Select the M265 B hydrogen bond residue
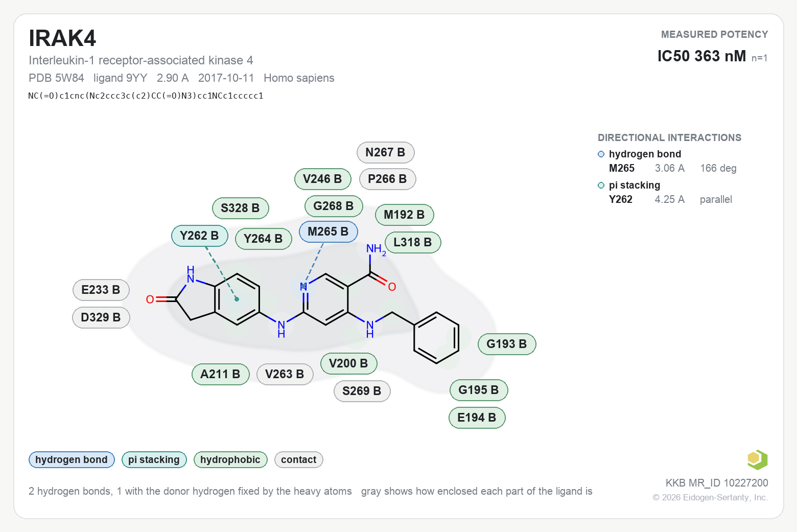797x532 pixels. (328, 232)
